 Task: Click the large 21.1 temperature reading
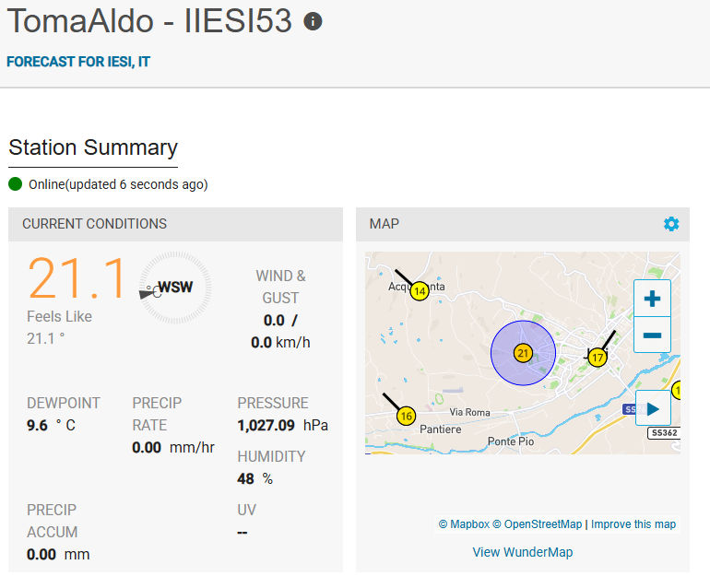[77, 278]
